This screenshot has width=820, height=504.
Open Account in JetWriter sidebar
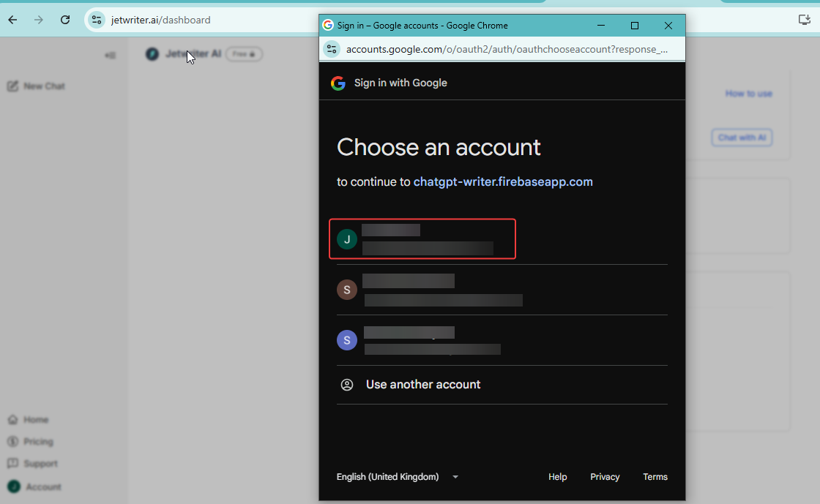tap(34, 486)
